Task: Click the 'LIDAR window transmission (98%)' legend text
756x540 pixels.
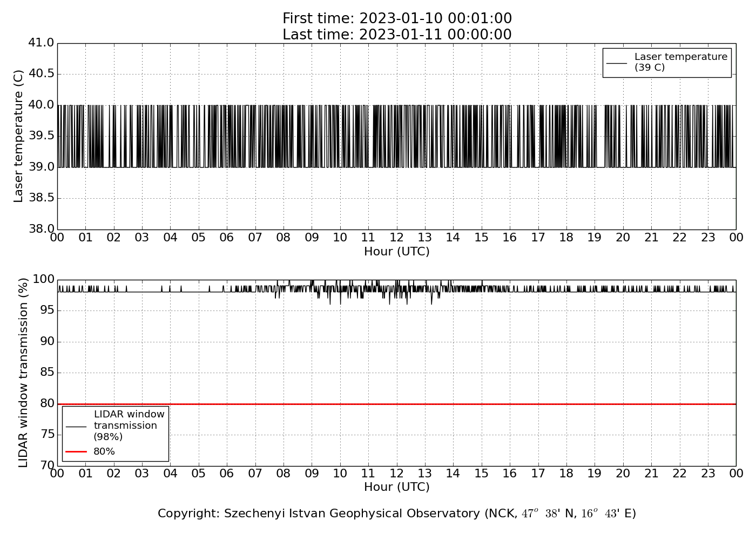Action: point(129,426)
